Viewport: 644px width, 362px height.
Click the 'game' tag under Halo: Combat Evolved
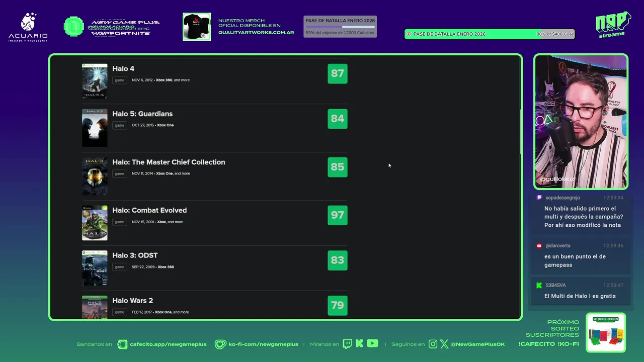[x=119, y=222]
